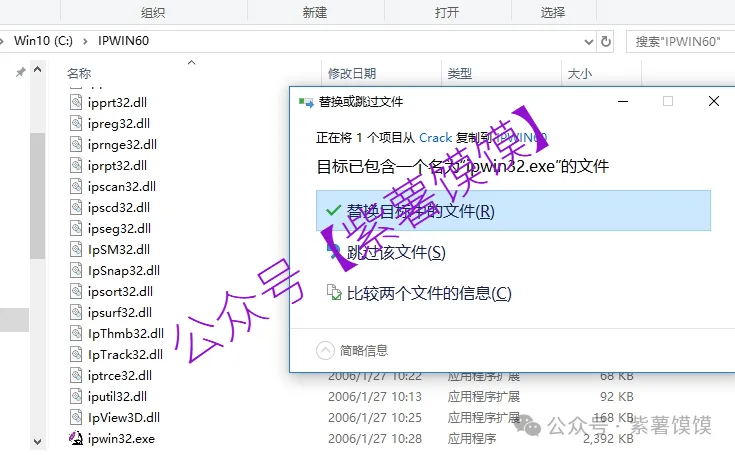Click the IpView3D.dll file icon
The width and height of the screenshot is (735, 455).
78,417
